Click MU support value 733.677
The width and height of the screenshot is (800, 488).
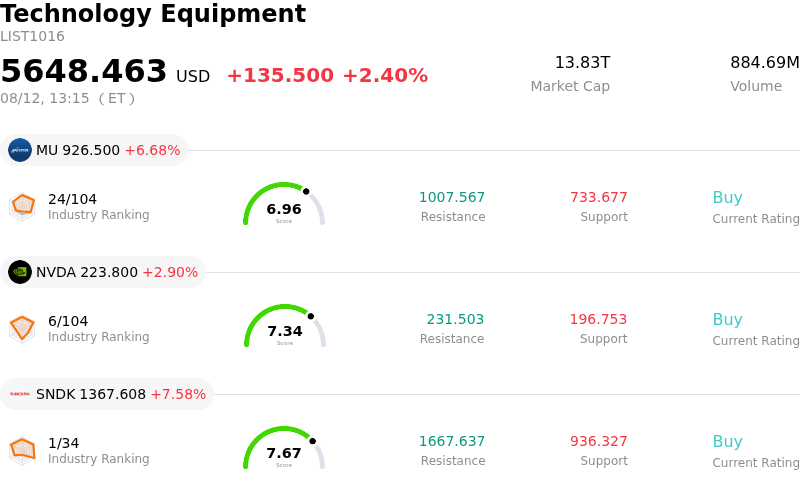point(599,197)
